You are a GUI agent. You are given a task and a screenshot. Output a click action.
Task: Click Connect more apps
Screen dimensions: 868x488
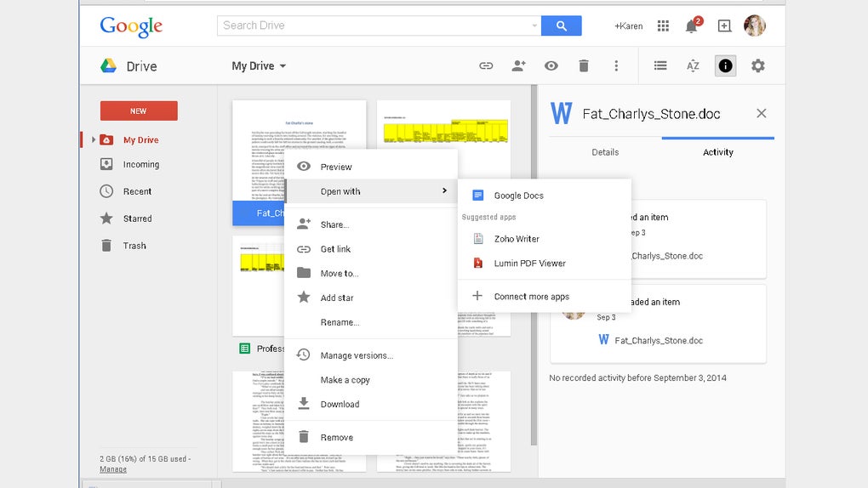pyautogui.click(x=545, y=296)
